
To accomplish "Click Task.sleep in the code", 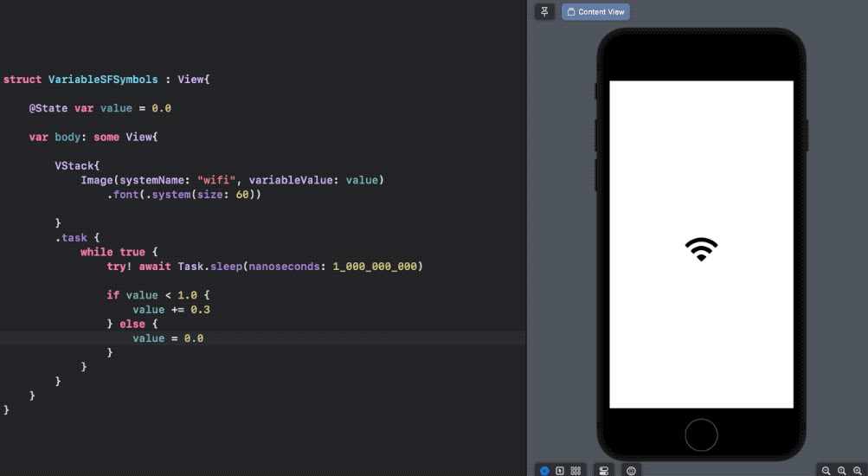I will (x=209, y=267).
